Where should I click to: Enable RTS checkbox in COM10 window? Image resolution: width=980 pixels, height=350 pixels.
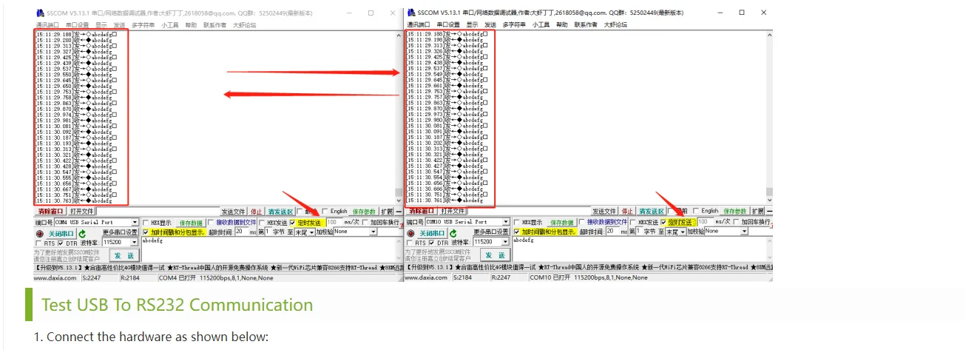[411, 242]
